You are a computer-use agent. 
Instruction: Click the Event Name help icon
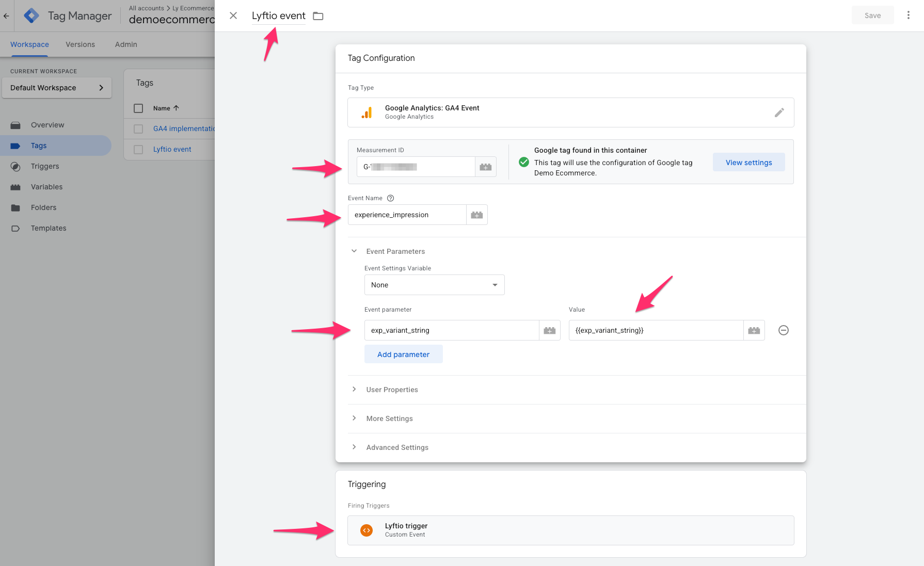(x=390, y=198)
